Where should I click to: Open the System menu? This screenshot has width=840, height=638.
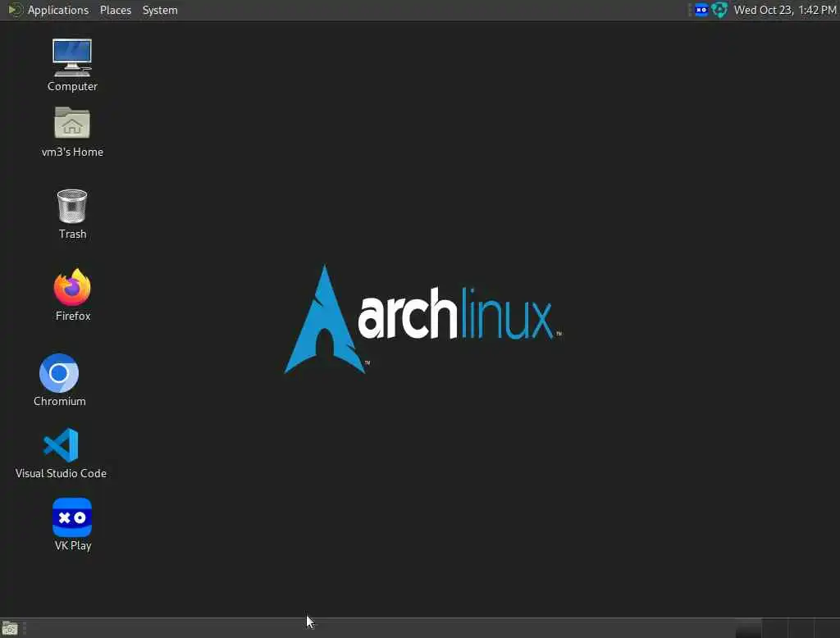(x=160, y=10)
